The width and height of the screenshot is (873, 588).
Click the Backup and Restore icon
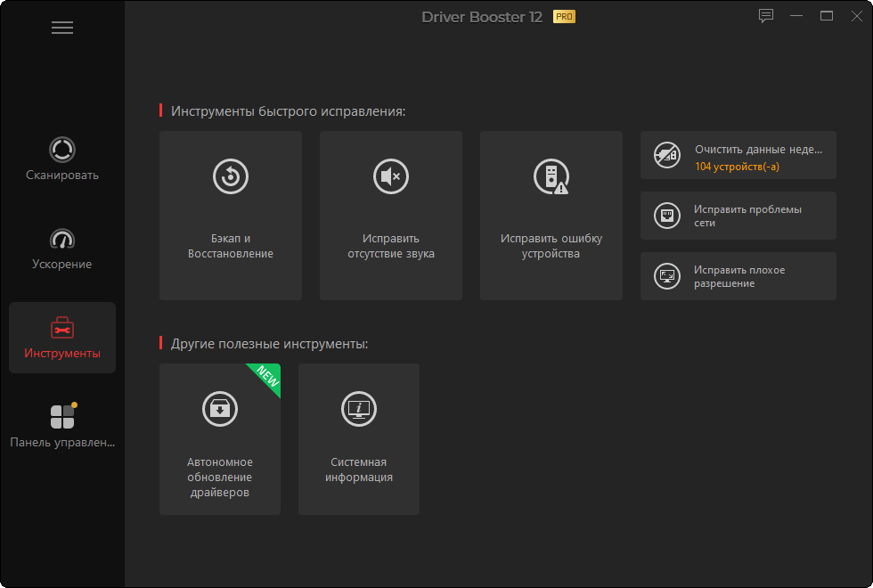231,176
